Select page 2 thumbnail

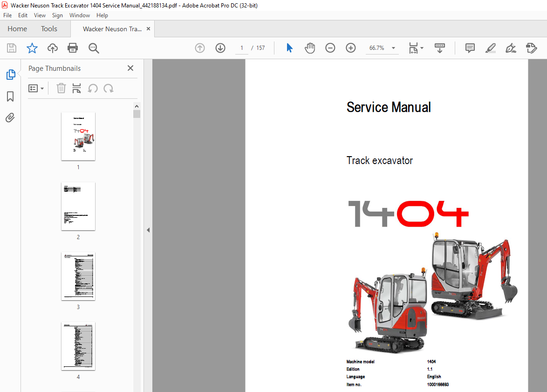tap(78, 206)
